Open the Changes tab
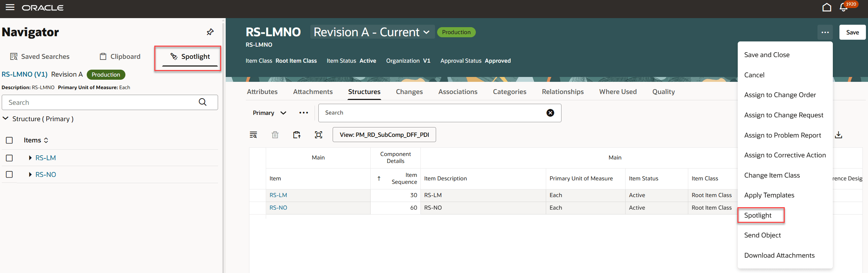 click(x=409, y=92)
